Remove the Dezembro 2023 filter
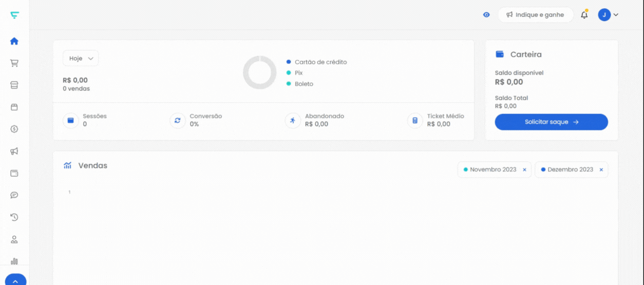Screen dimensions: 644x285 [x=601, y=170]
